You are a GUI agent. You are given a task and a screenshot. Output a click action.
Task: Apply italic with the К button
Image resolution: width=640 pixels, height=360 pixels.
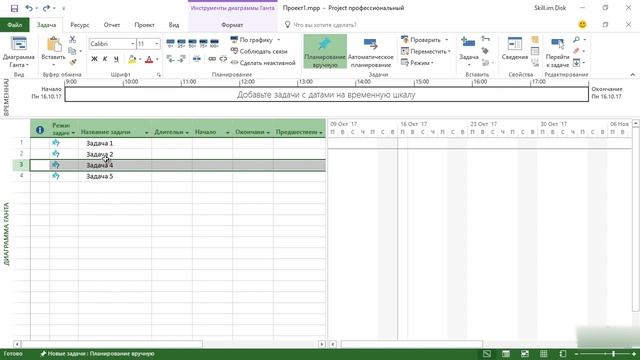105,59
